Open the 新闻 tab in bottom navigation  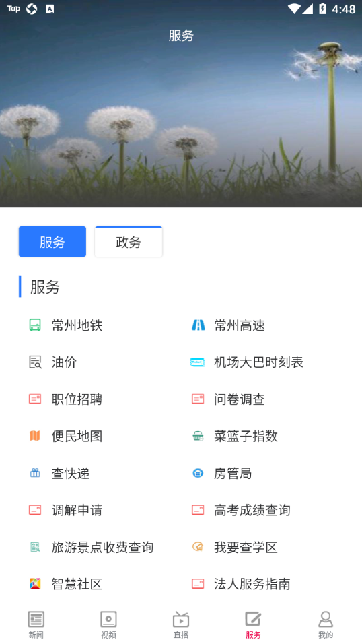point(36,624)
